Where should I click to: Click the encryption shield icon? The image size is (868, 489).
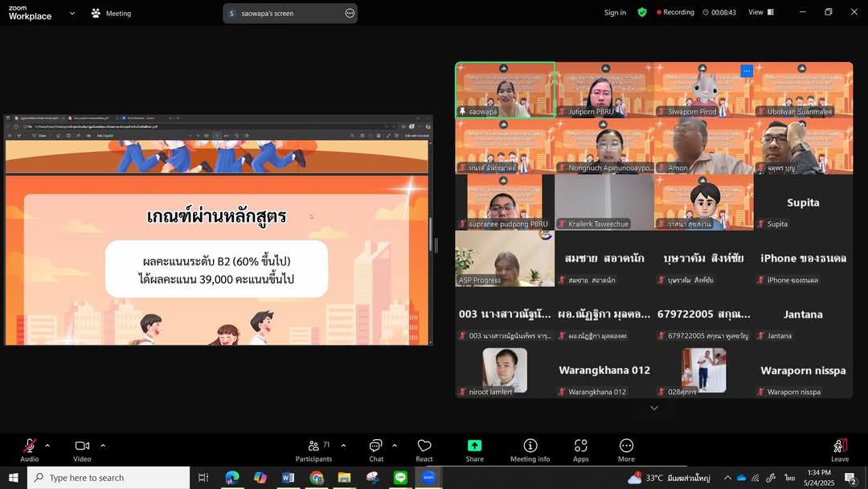click(x=641, y=13)
